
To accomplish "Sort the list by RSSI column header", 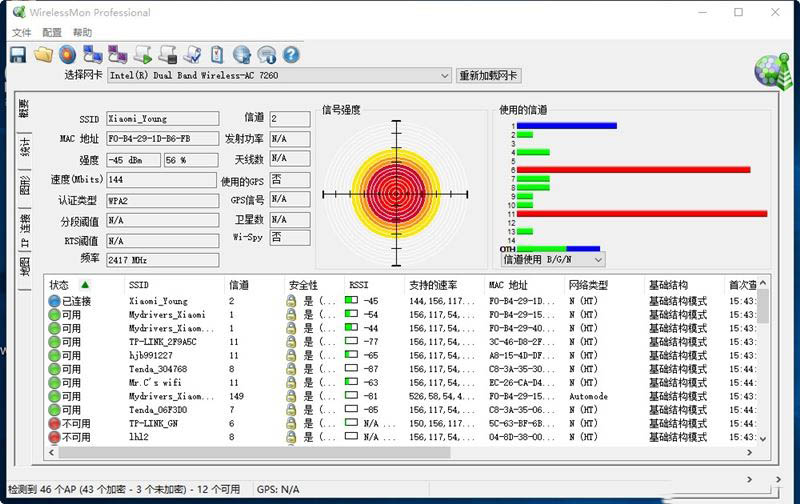I will pos(374,285).
